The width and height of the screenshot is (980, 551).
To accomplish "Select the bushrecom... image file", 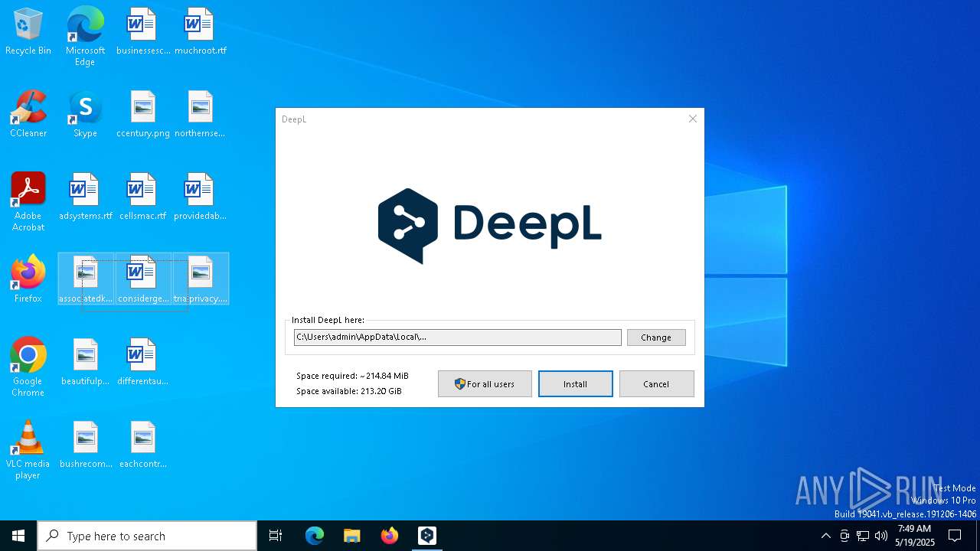I will pyautogui.click(x=85, y=445).
